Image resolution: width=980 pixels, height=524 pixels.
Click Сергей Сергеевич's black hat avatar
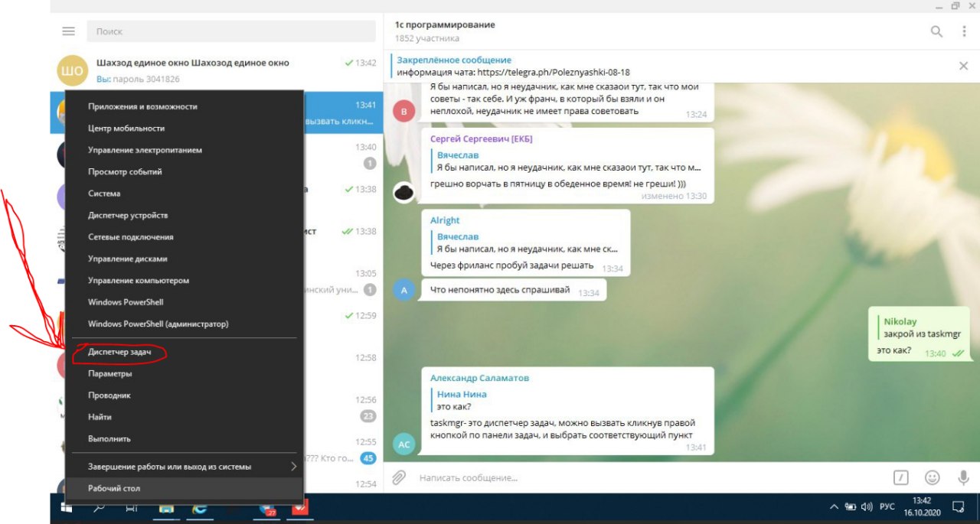[405, 191]
